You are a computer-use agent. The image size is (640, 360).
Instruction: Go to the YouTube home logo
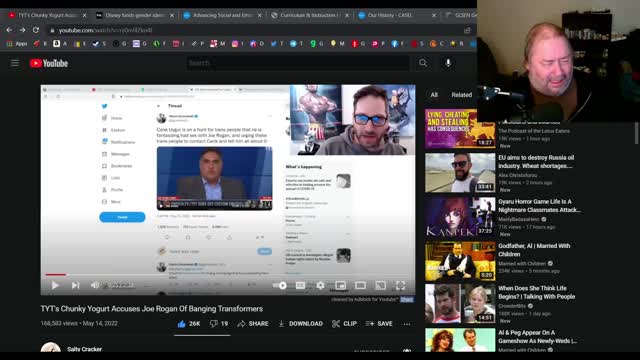(49, 63)
